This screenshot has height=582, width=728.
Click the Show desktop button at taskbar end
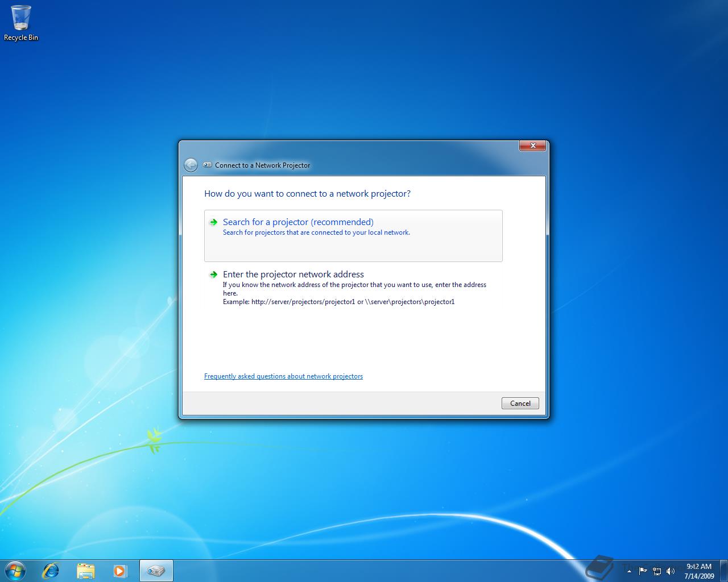[x=723, y=571]
